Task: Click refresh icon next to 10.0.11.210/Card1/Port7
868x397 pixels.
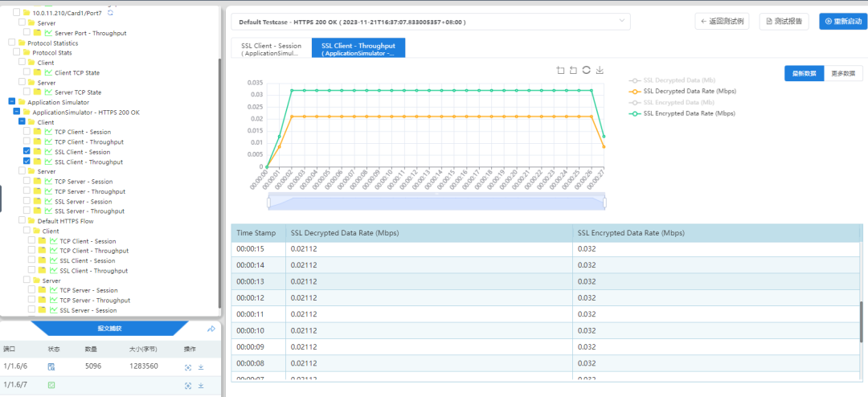Action: pos(110,13)
